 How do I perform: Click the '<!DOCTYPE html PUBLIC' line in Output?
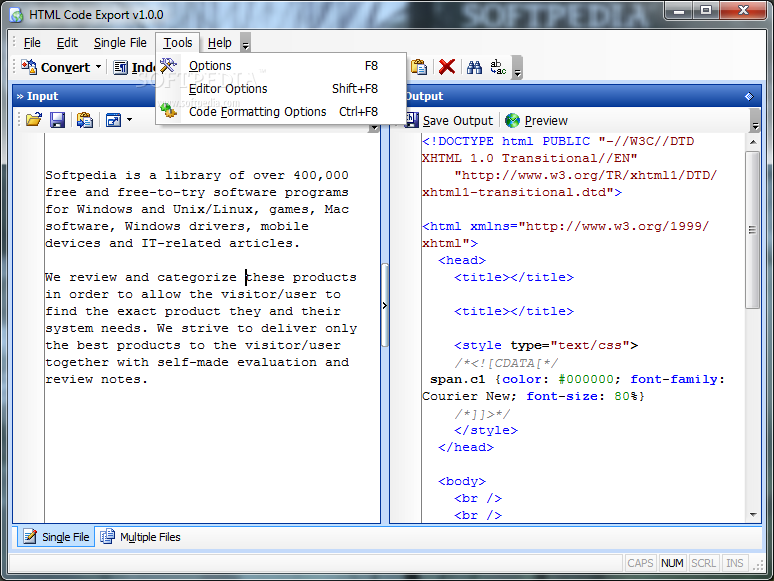click(558, 142)
